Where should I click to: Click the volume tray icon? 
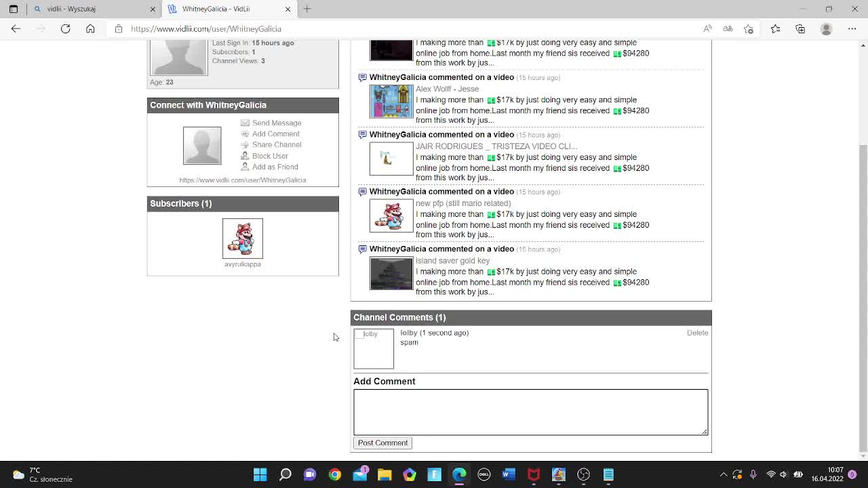pos(783,474)
